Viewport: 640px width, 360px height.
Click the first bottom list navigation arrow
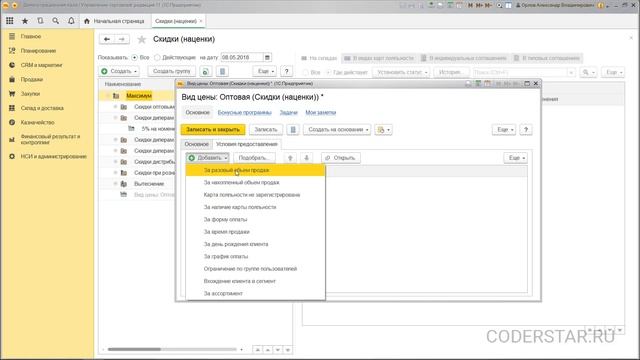click(x=258, y=350)
